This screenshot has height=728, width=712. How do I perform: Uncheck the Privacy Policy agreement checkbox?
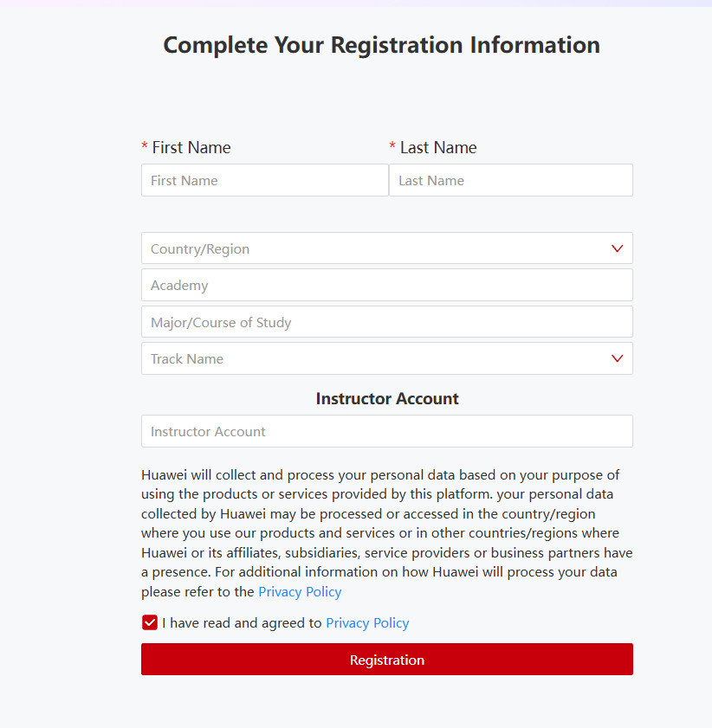tap(150, 622)
